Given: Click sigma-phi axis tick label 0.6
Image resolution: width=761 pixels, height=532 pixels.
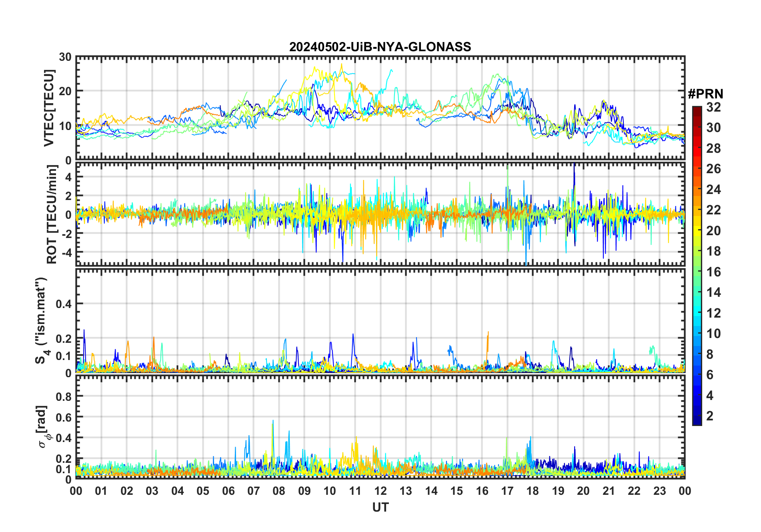Looking at the screenshot, I should (x=64, y=417).
